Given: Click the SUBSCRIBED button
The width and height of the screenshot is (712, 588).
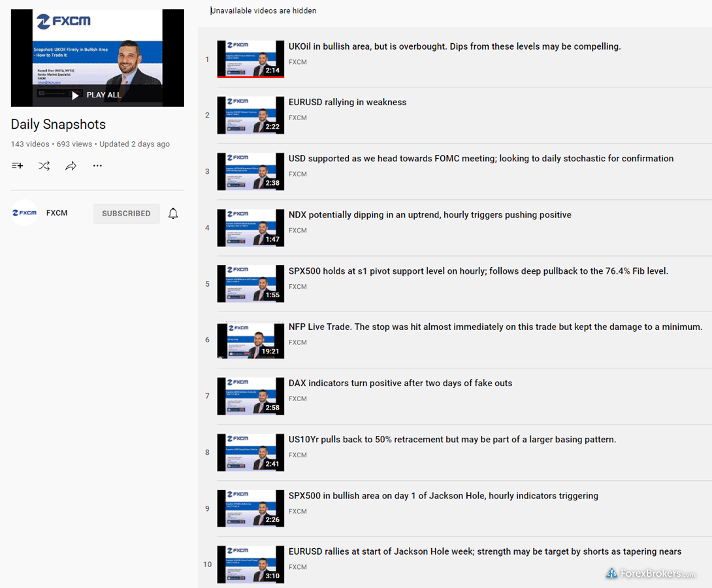Looking at the screenshot, I should [126, 214].
